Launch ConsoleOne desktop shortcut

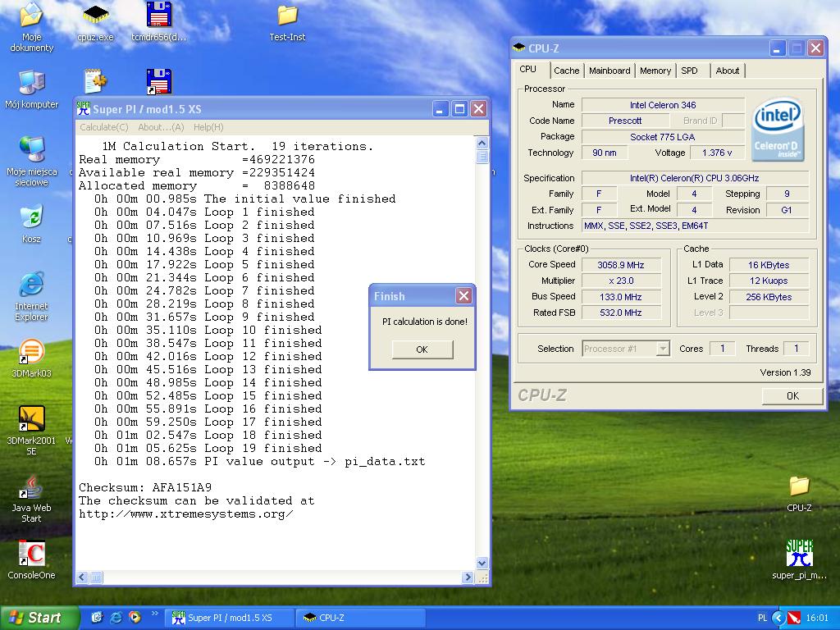(x=31, y=559)
